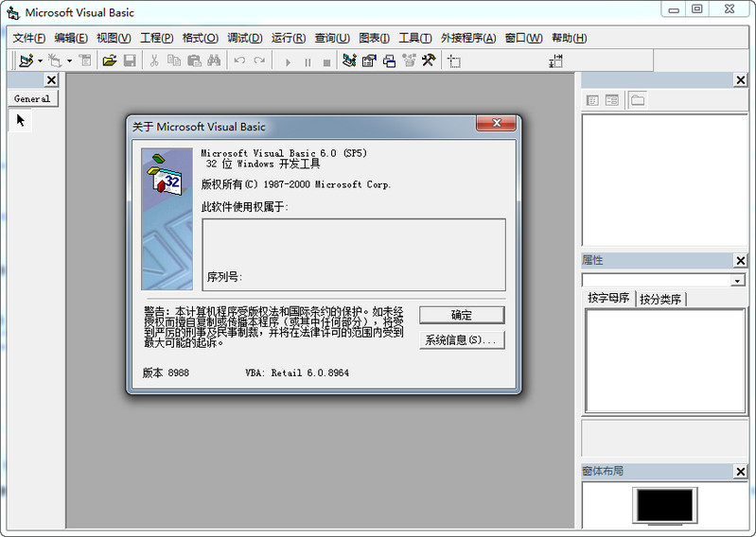Click the 系统信息(S)... button
Screen dimensions: 756x537
click(x=462, y=340)
